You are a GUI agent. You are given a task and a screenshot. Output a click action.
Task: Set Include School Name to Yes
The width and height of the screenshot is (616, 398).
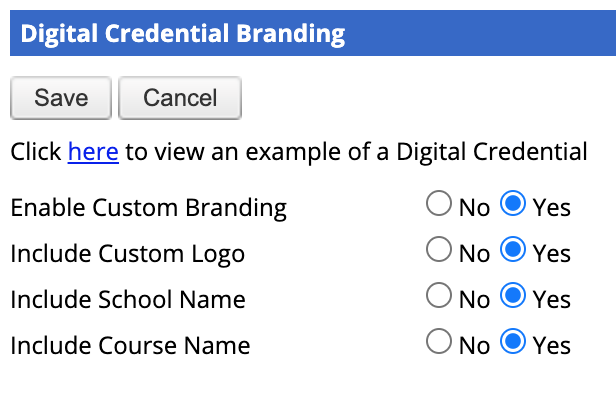[513, 295]
